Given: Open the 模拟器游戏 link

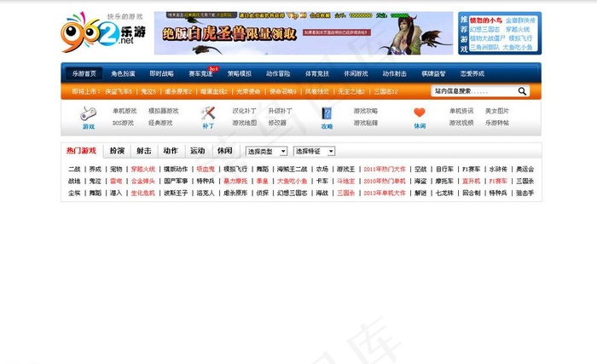Looking at the screenshot, I should click(164, 111).
